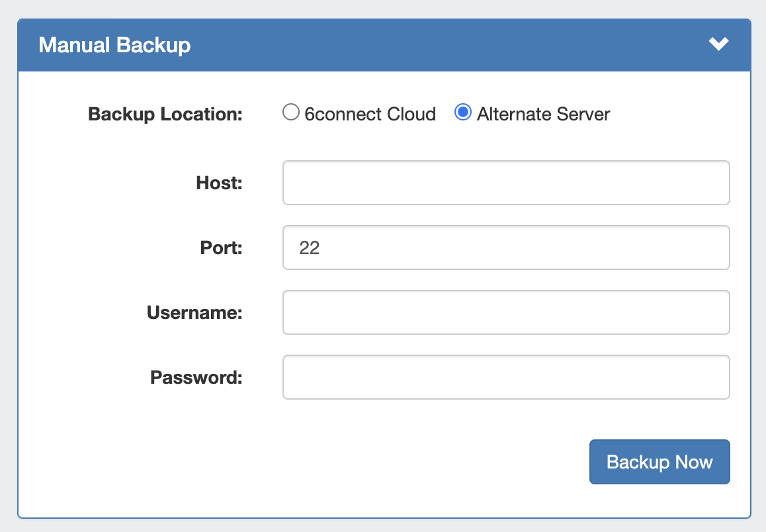Place cursor on the 22 port value
This screenshot has height=532, width=766.
point(310,248)
